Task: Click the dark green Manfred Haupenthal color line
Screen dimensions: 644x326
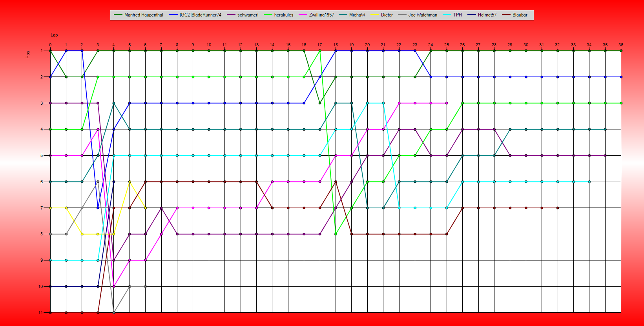Action: click(x=118, y=15)
